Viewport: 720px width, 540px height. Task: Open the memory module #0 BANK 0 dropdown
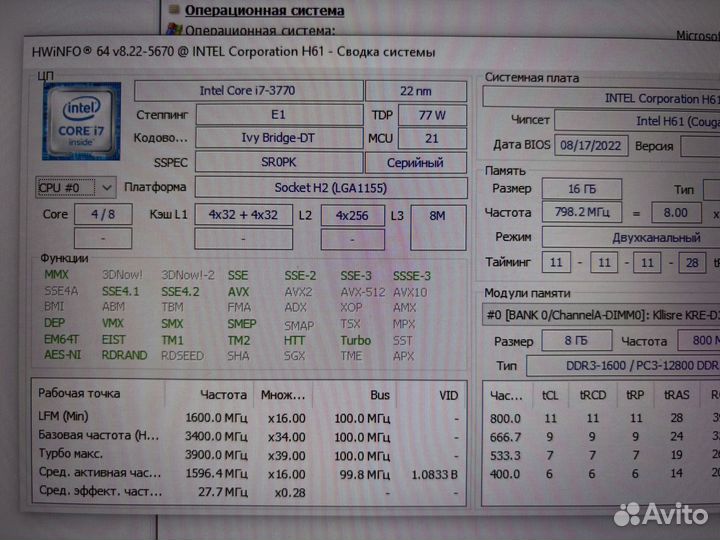click(601, 315)
